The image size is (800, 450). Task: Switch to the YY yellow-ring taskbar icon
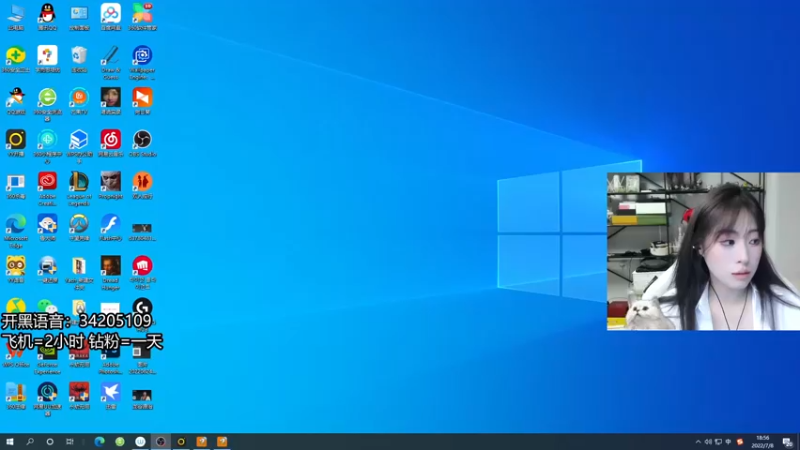click(x=181, y=442)
